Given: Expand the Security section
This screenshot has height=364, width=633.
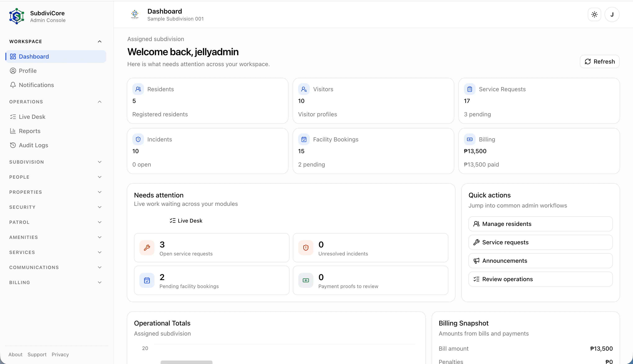Looking at the screenshot, I should click(x=55, y=207).
